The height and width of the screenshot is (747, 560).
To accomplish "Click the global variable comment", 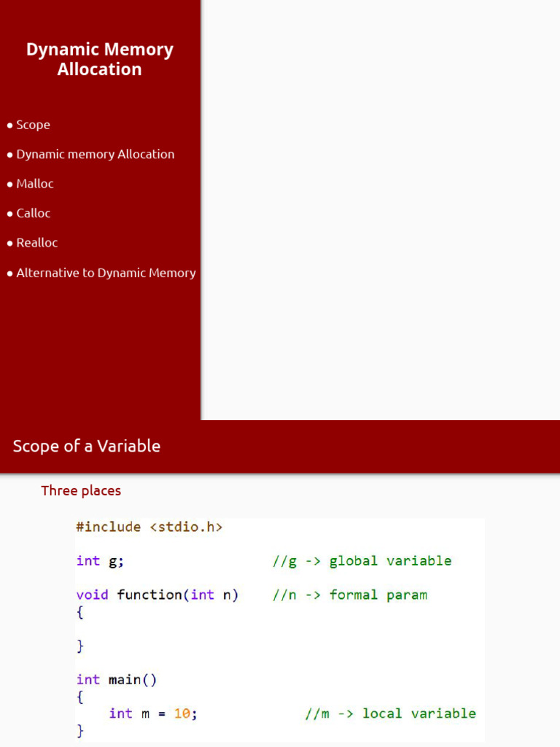I will [x=362, y=561].
